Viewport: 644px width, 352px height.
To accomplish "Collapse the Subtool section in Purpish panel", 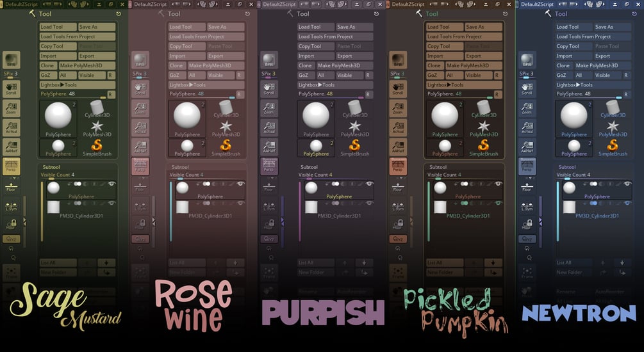I will point(310,167).
